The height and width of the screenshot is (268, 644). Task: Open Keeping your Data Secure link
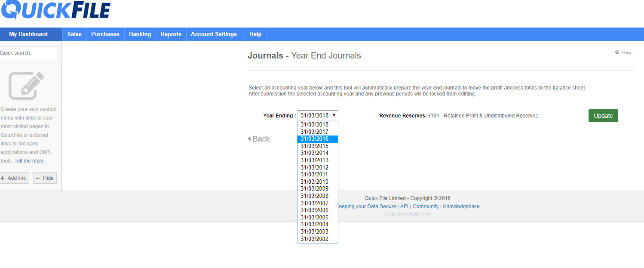[x=367, y=206]
